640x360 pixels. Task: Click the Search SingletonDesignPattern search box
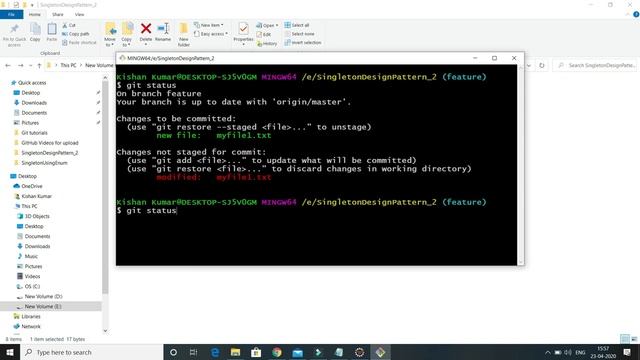click(596, 65)
